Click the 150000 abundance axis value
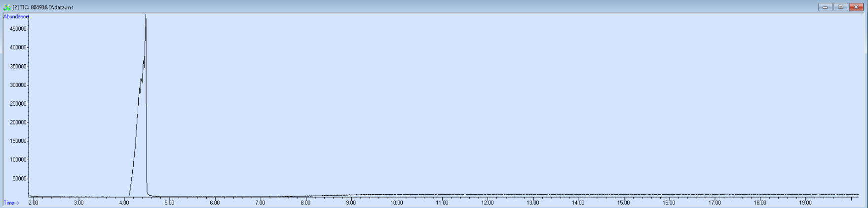Image resolution: width=868 pixels, height=208 pixels. (x=18, y=141)
